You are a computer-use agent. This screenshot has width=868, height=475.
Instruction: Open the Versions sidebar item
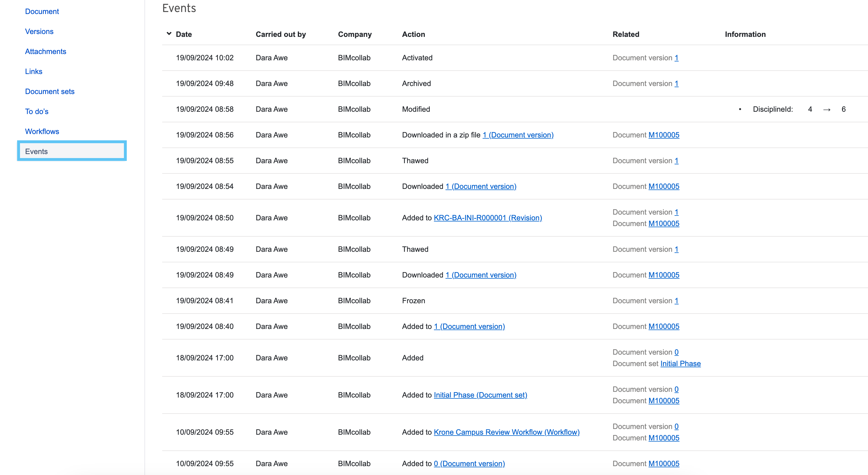click(x=39, y=31)
